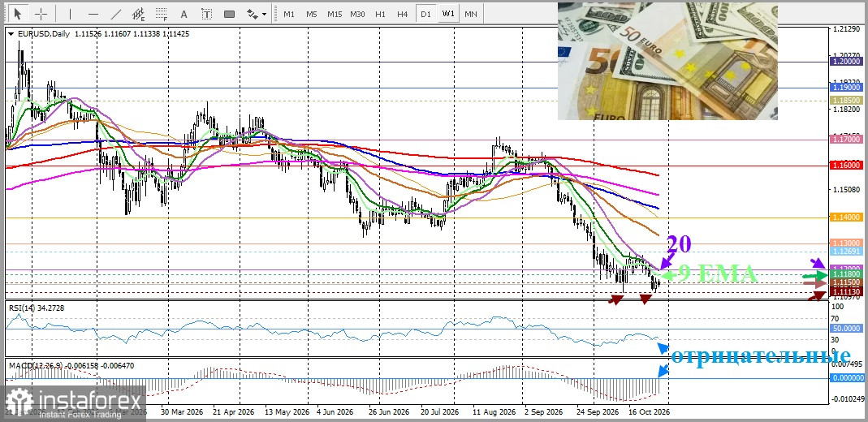Click the 21 Apr 2026 date label
868x422 pixels.
pos(234,412)
